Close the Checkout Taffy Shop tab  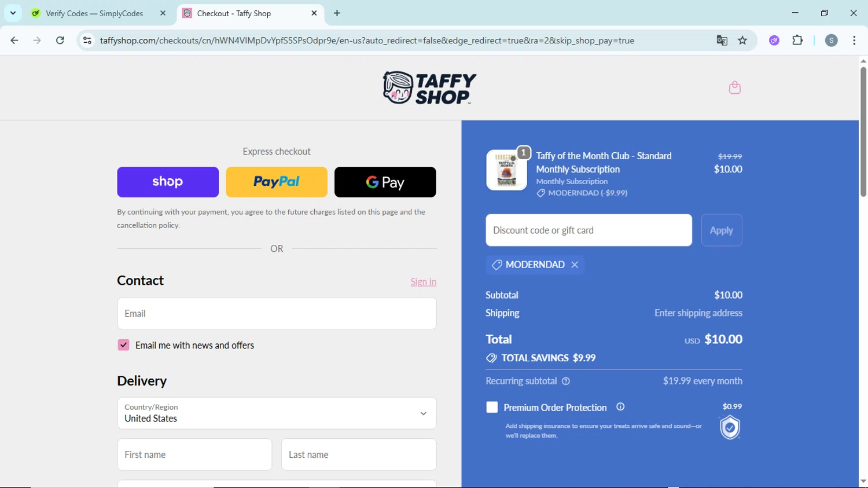[x=314, y=13]
